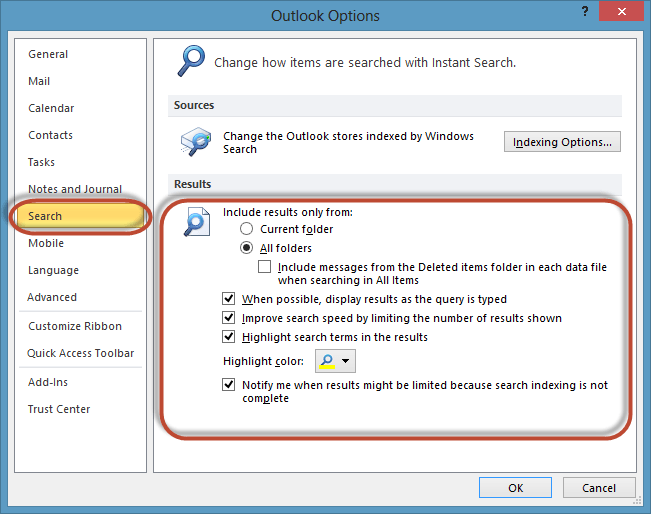Image resolution: width=651 pixels, height=514 pixels.
Task: Click 'Change how items are searched' heading text
Action: [365, 62]
